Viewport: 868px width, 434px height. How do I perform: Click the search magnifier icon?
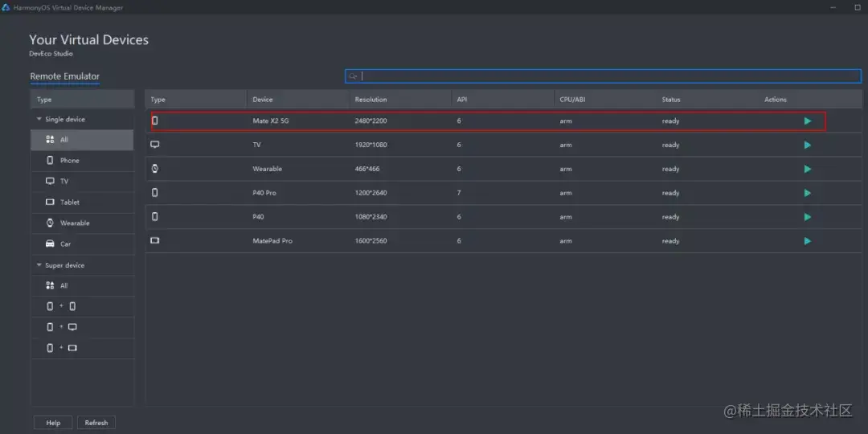(353, 76)
